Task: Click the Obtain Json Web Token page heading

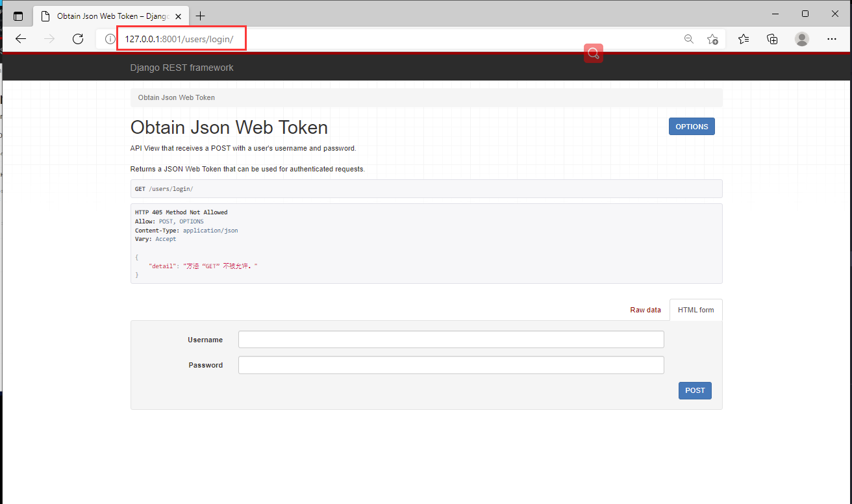Action: [x=229, y=127]
